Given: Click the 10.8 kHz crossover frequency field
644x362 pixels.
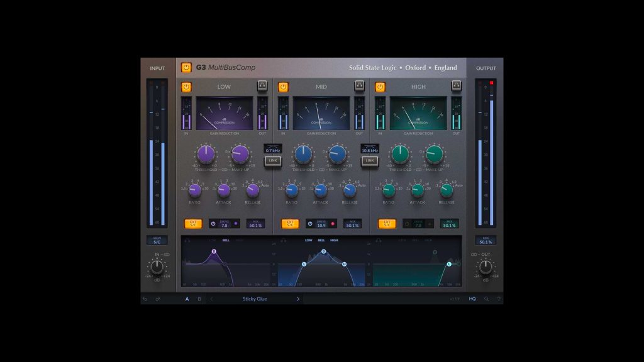Looking at the screenshot, I should [370, 150].
